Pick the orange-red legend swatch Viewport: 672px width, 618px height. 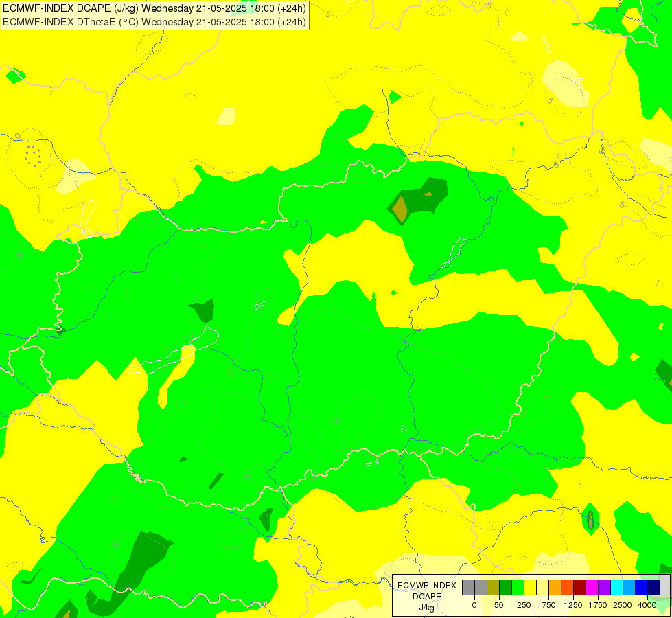(568, 587)
